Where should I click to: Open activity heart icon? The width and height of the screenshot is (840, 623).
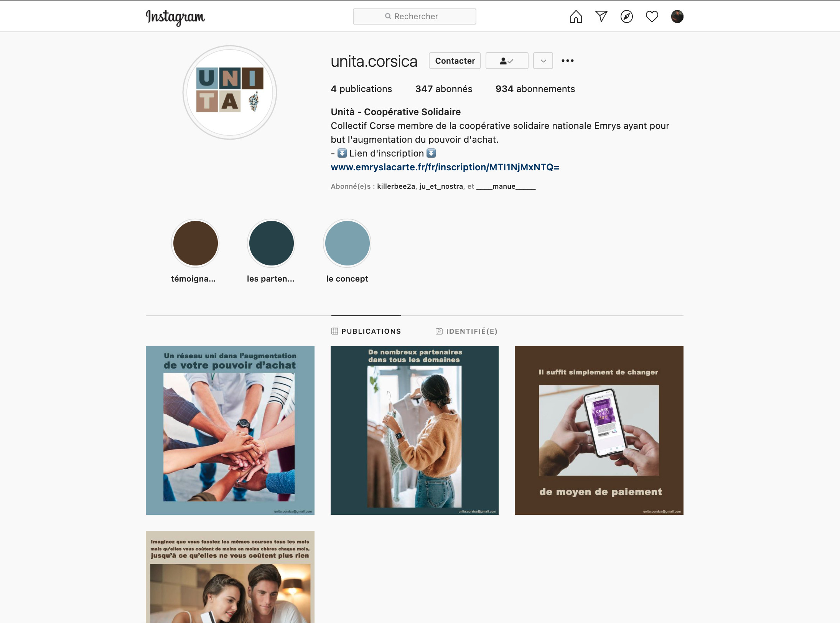coord(652,16)
